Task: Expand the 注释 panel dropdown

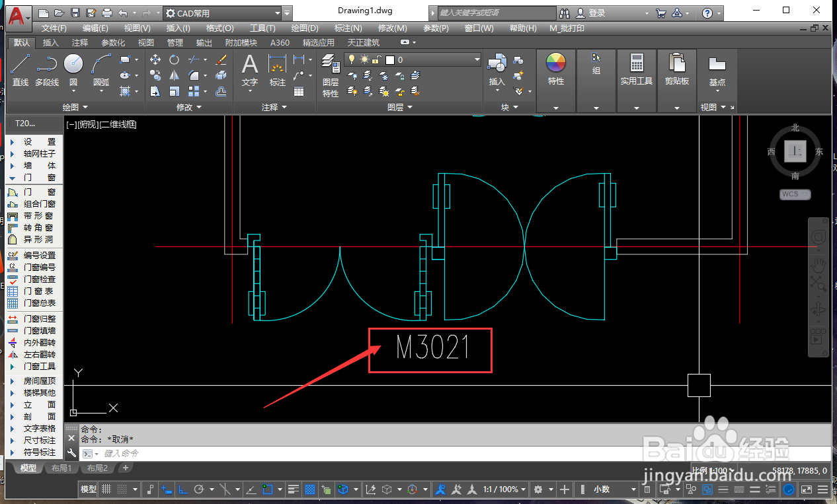Action: [274, 107]
